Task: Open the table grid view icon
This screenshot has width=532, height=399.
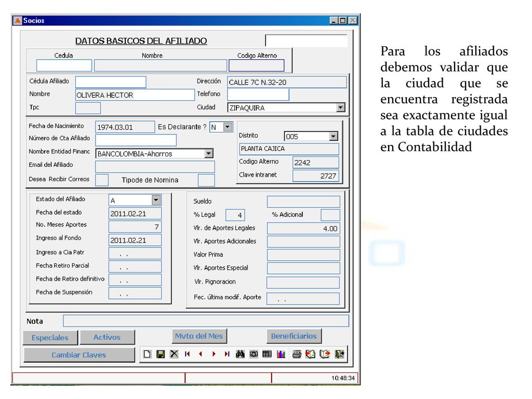Action: click(x=267, y=354)
